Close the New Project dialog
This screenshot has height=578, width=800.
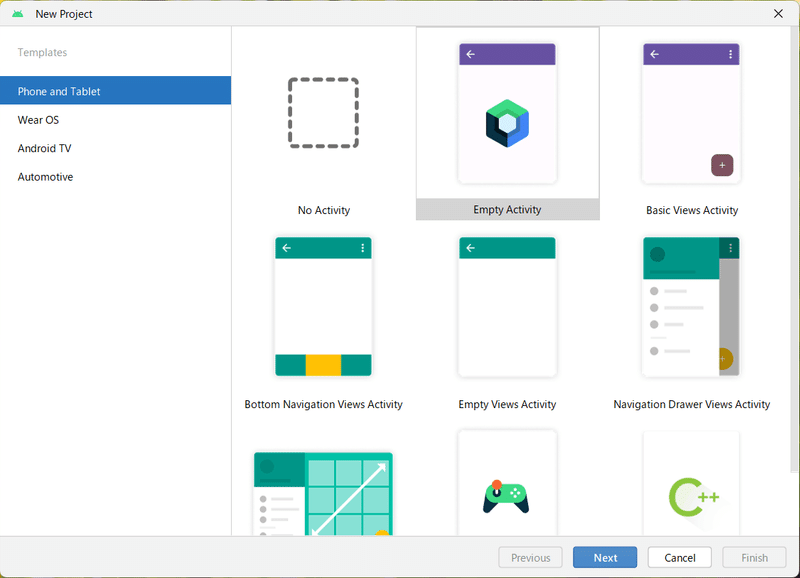tap(778, 14)
